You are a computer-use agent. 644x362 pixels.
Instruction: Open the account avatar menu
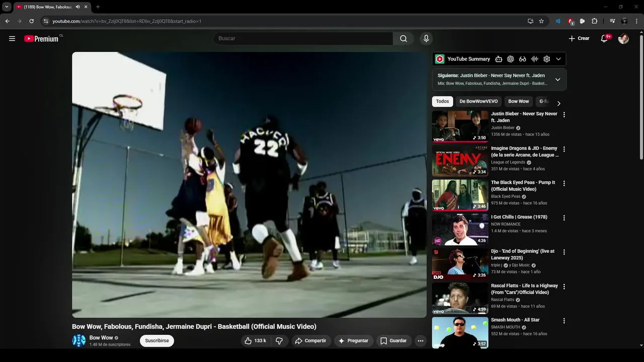(623, 39)
